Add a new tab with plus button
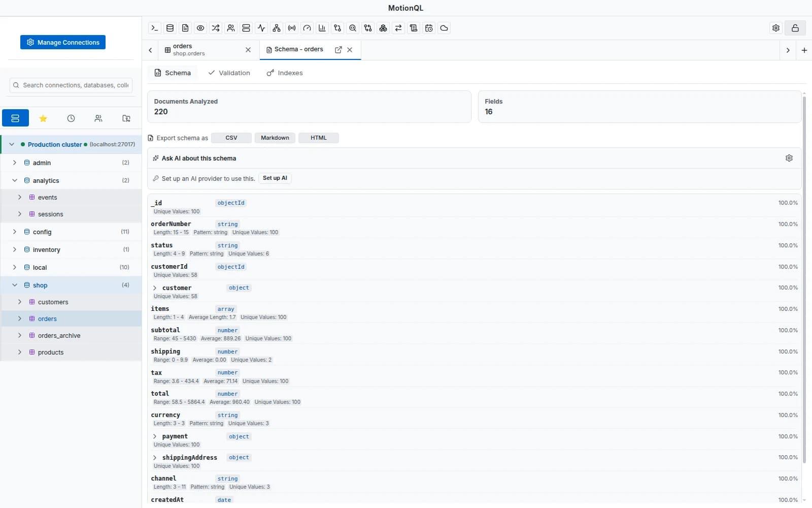 (804, 50)
